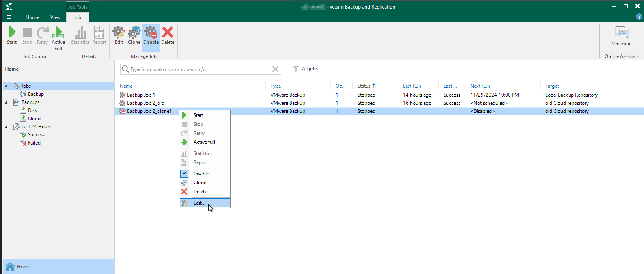Uncheck Disable in the context menu
The width and height of the screenshot is (644, 274).
(x=205, y=174)
